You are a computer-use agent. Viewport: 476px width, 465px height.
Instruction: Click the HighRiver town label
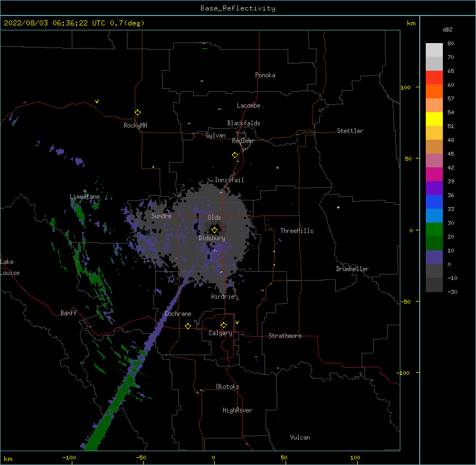(237, 410)
